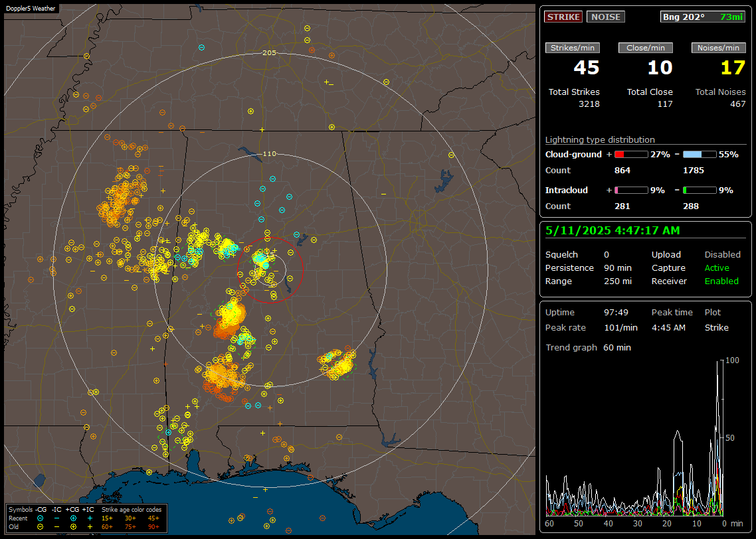The image size is (756, 539).
Task: Click the 60+ strike age code
Action: click(x=107, y=527)
